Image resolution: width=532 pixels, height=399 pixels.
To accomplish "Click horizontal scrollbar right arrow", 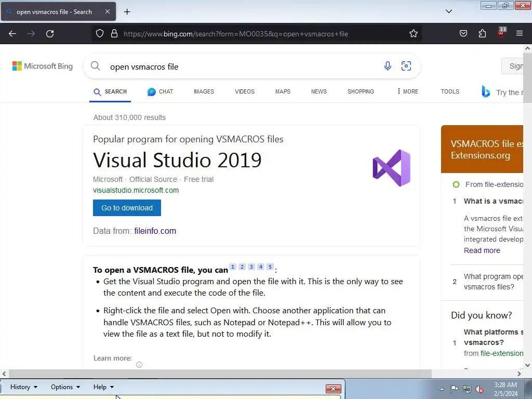I will [519, 374].
